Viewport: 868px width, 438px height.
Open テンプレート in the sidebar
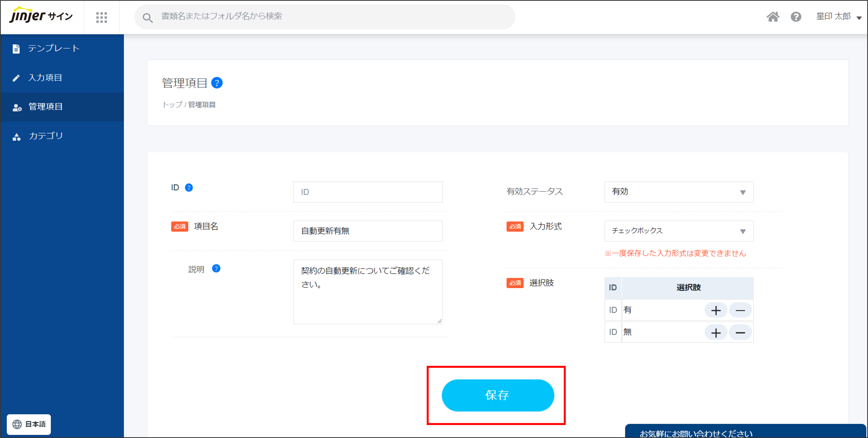[53, 48]
